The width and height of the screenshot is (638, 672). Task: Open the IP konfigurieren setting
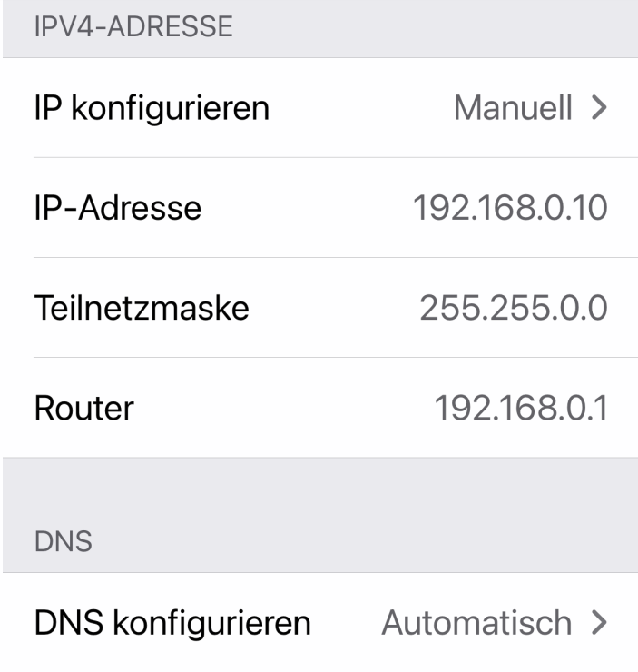tap(152, 108)
